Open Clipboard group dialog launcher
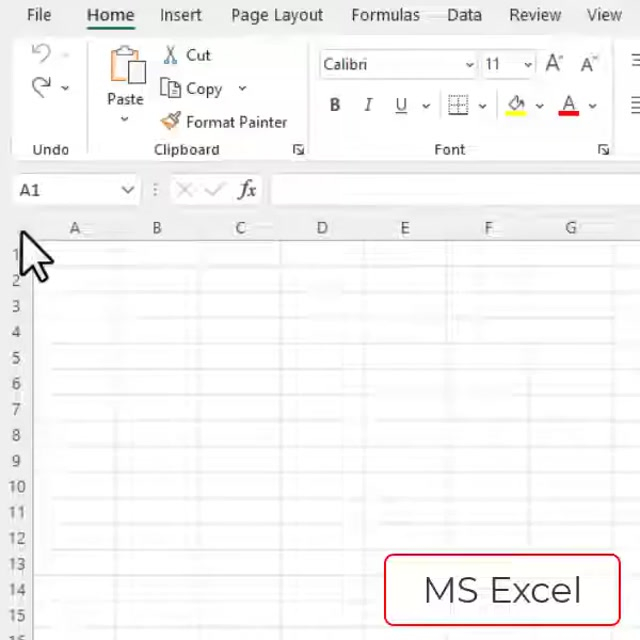The image size is (640, 640). point(298,150)
